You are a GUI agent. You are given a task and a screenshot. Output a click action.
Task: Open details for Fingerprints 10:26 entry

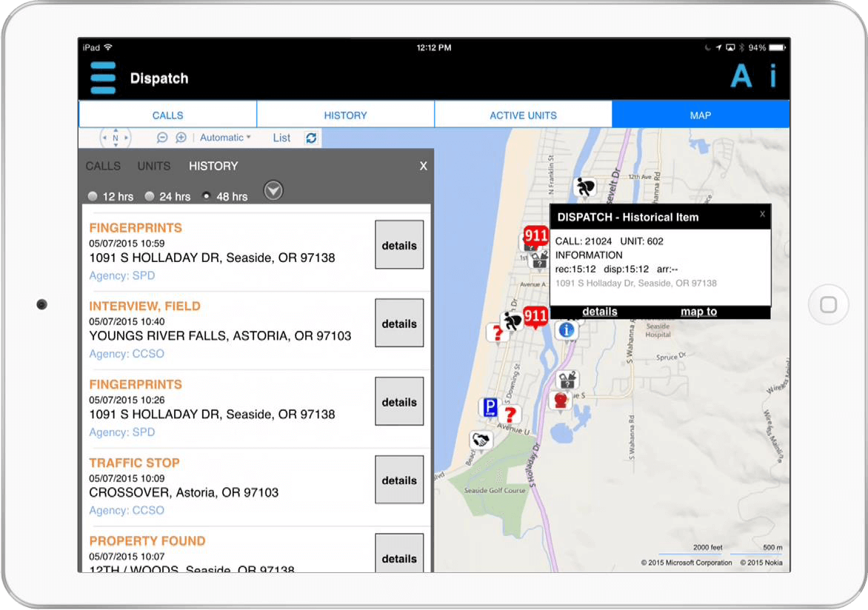399,402
